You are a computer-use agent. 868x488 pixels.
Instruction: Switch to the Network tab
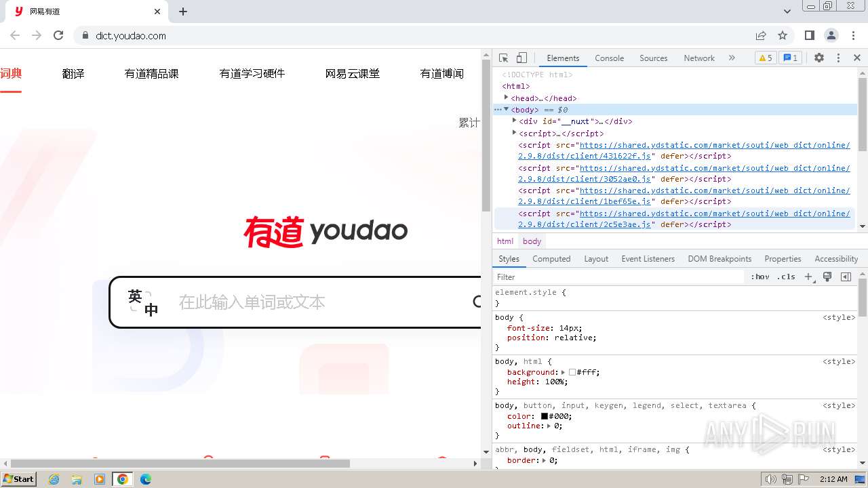click(x=699, y=58)
